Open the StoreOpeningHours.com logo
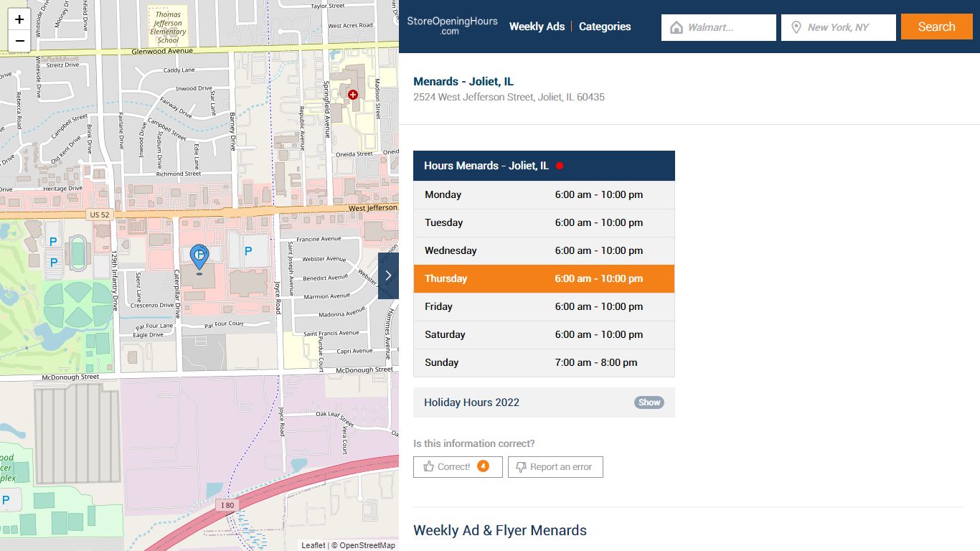Screen dimensions: 980x551 click(x=452, y=26)
